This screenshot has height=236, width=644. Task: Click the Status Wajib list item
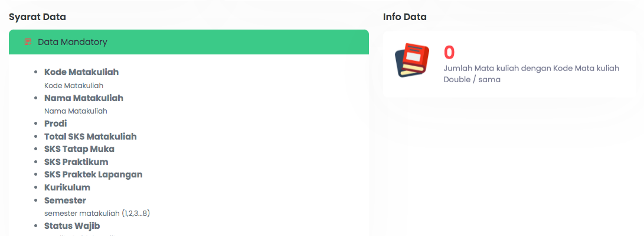72,226
